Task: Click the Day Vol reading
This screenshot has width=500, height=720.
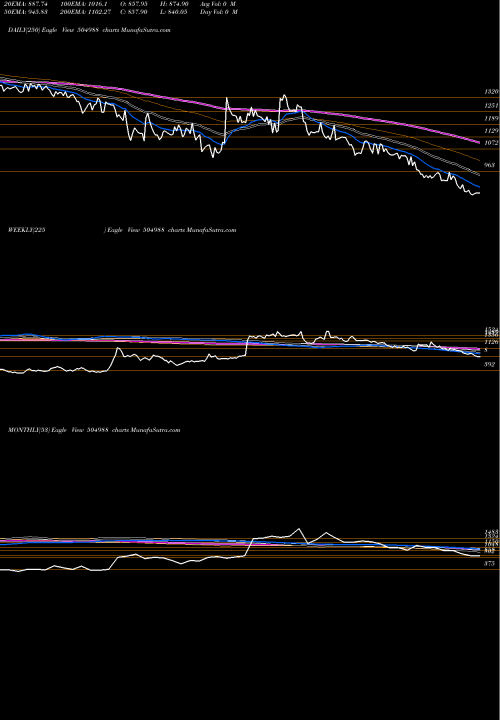Action: point(219,12)
